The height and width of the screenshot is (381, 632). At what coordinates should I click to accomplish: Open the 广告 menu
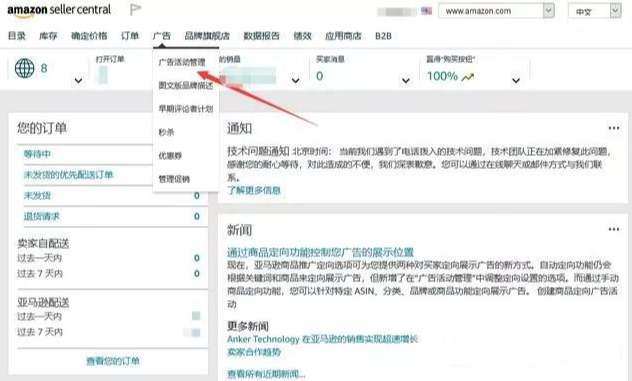162,36
